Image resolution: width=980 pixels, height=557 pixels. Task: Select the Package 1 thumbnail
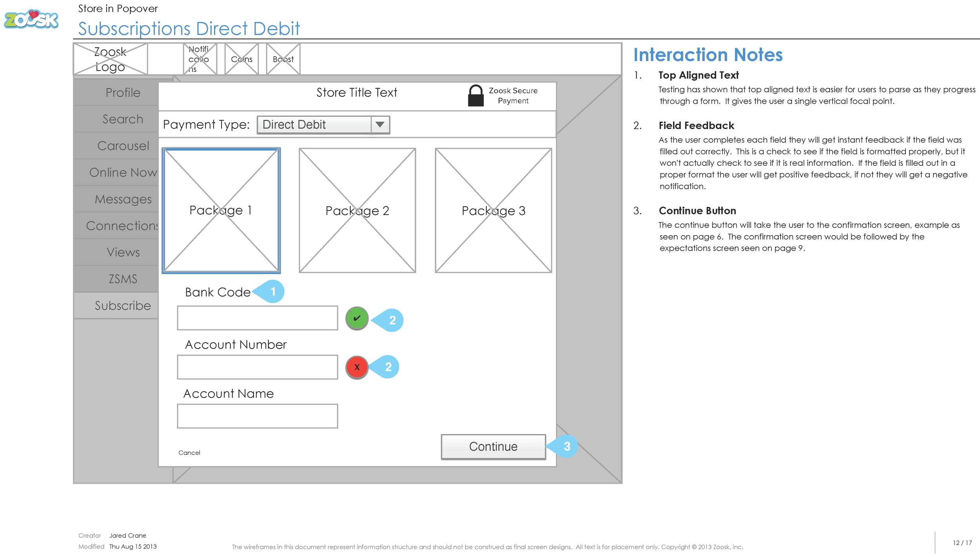[221, 210]
